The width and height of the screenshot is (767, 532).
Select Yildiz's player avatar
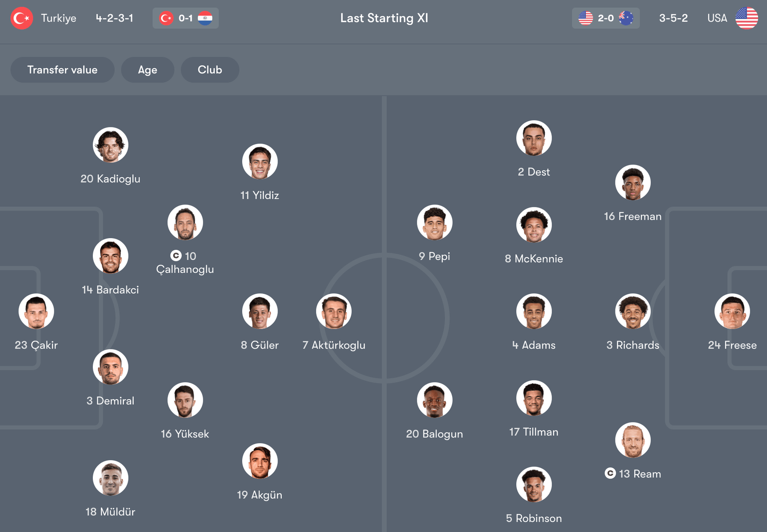pos(260,161)
